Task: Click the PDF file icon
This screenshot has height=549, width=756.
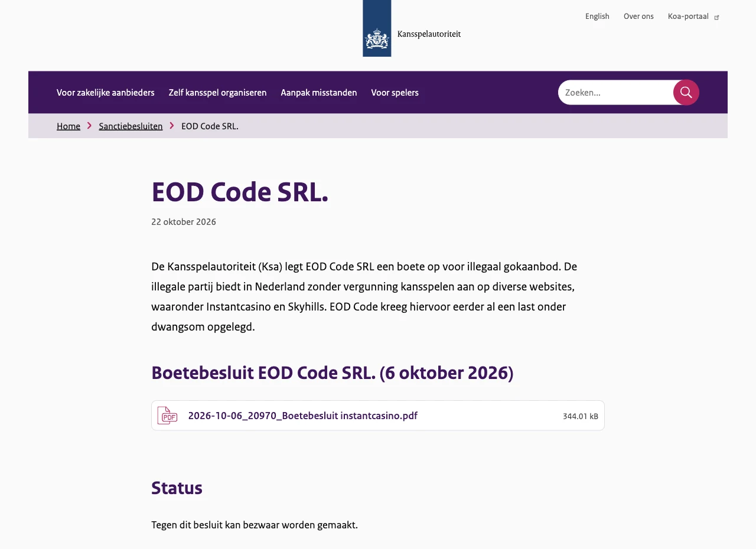Action: pos(167,416)
